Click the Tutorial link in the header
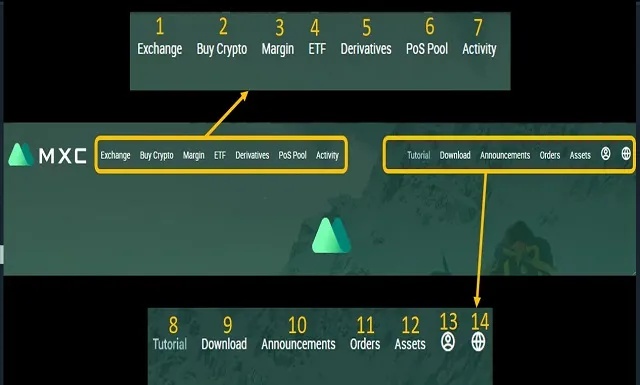Image resolution: width=640 pixels, height=385 pixels. point(419,155)
